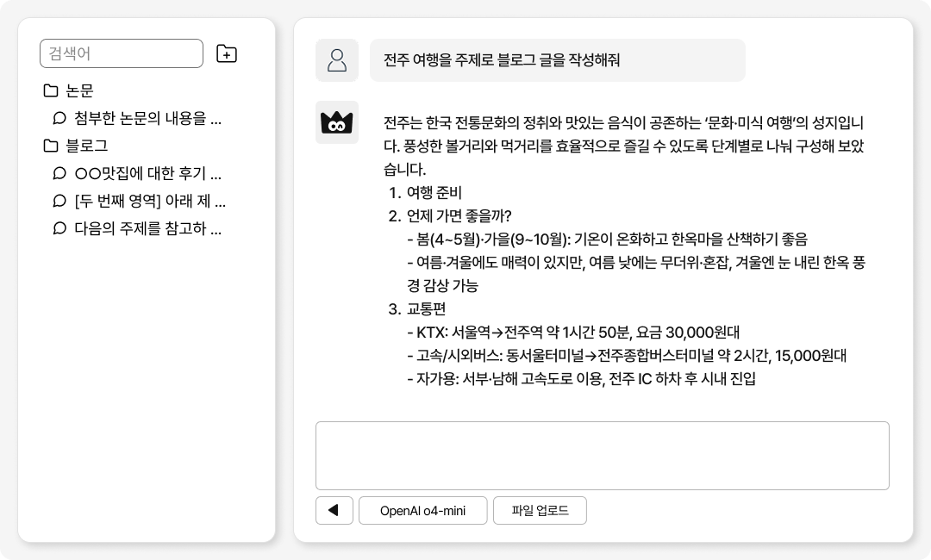This screenshot has width=931, height=560.
Task: Collapse the 논문 folder
Action: (x=79, y=90)
